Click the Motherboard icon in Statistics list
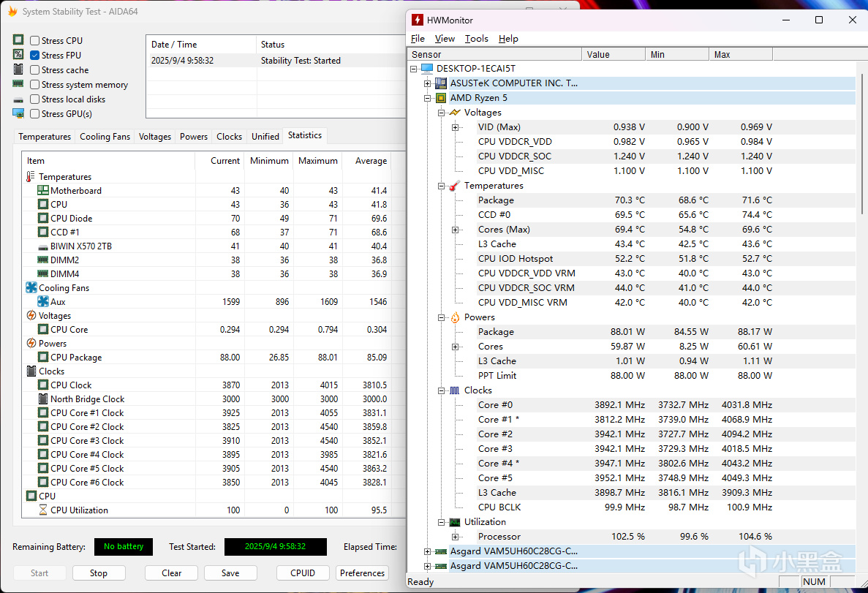The width and height of the screenshot is (868, 593). pos(42,190)
